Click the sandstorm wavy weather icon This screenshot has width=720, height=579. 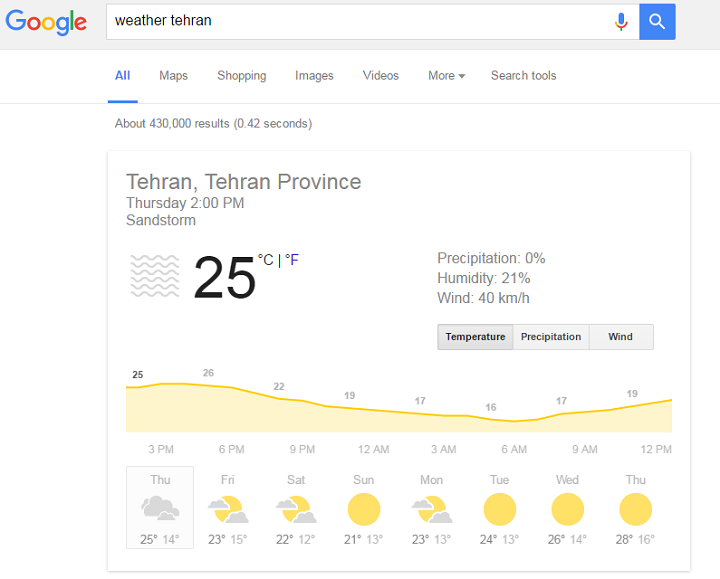pos(155,276)
